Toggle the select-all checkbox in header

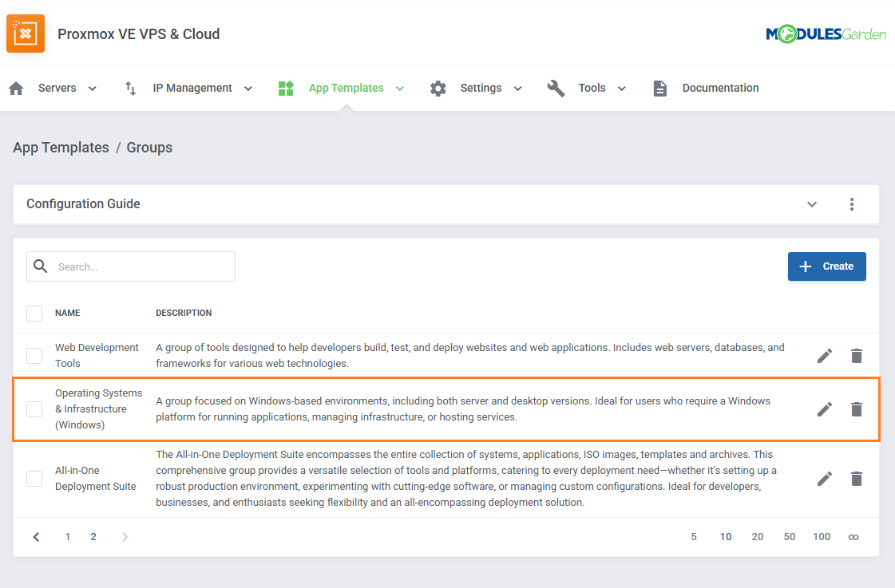(x=34, y=313)
